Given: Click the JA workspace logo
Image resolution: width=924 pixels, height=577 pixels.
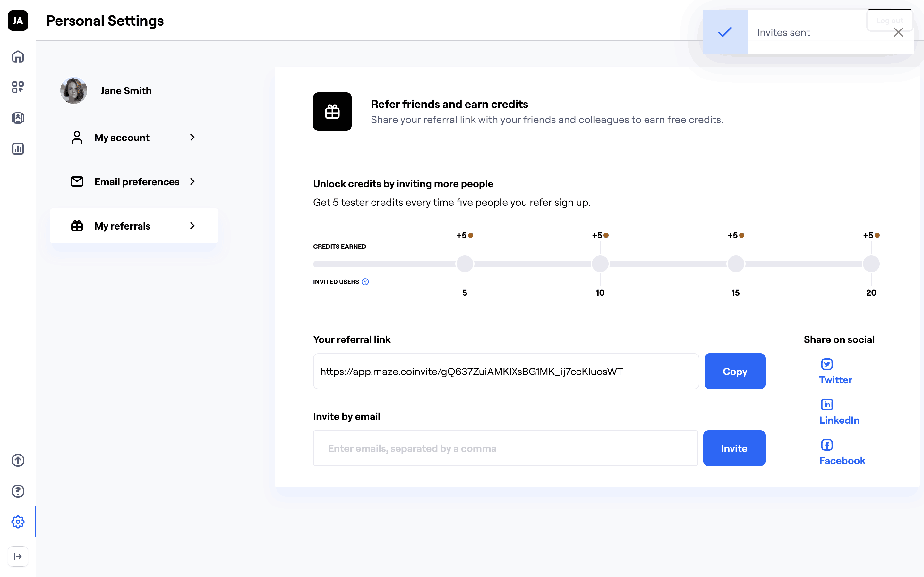Looking at the screenshot, I should click(18, 21).
